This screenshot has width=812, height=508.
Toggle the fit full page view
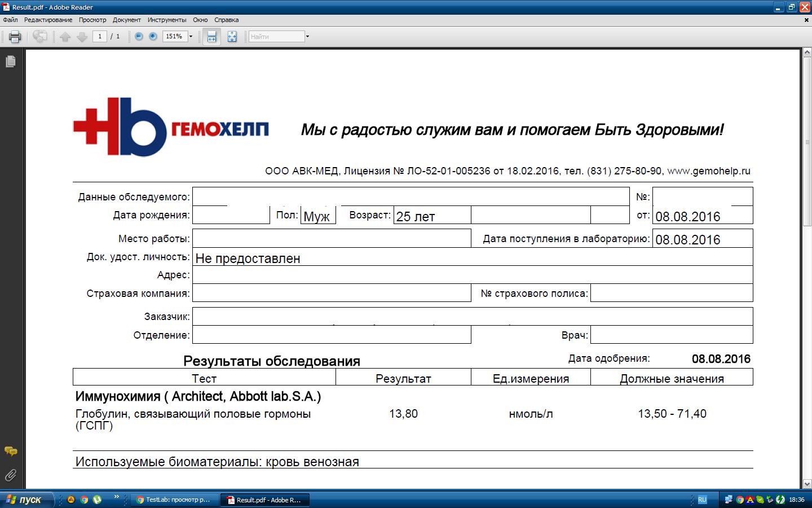tap(232, 37)
